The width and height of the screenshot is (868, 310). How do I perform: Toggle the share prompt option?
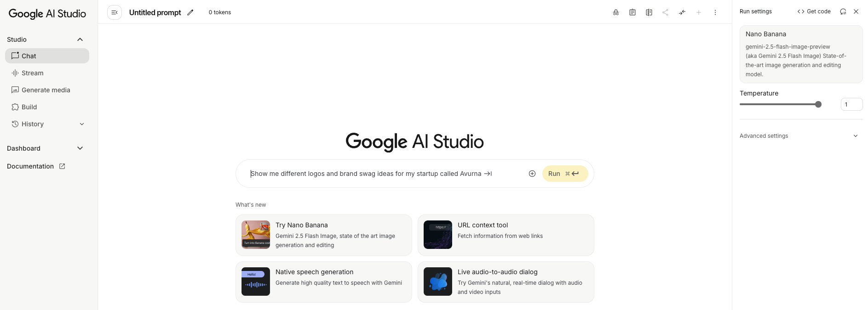click(666, 12)
